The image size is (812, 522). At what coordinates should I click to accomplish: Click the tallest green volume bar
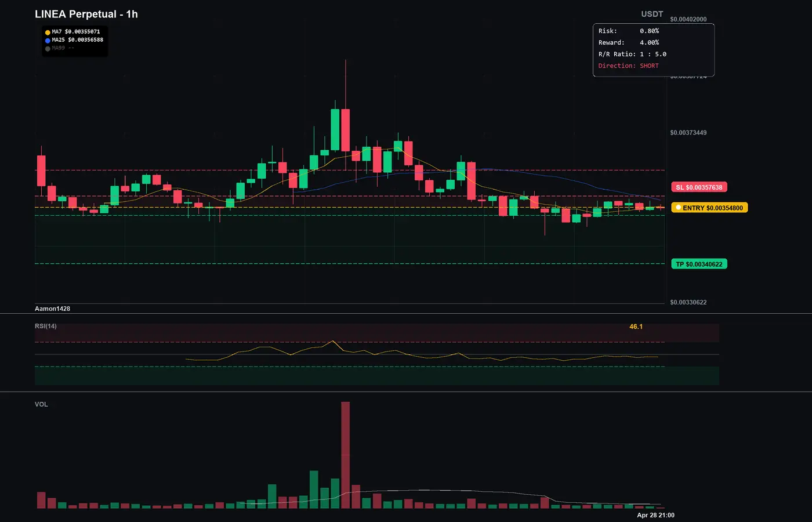(x=314, y=490)
